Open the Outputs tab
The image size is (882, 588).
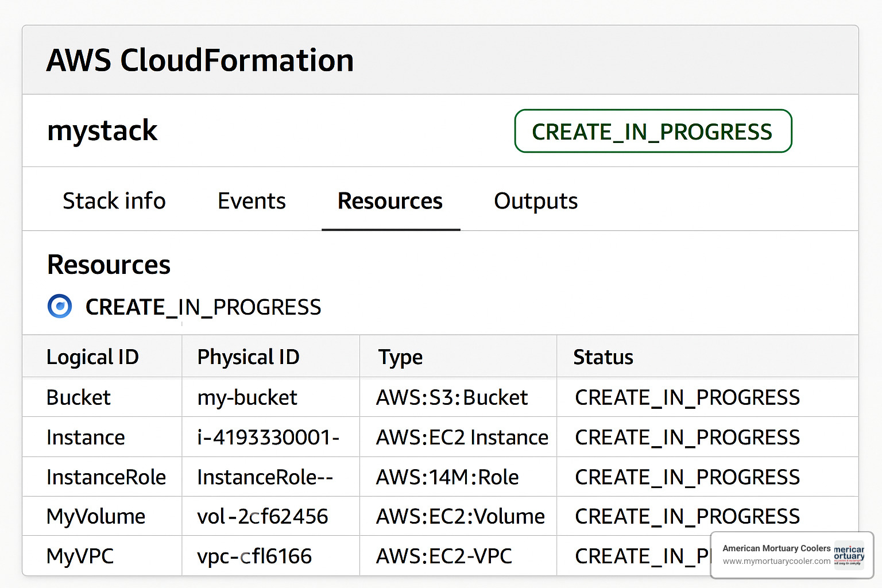coord(536,202)
